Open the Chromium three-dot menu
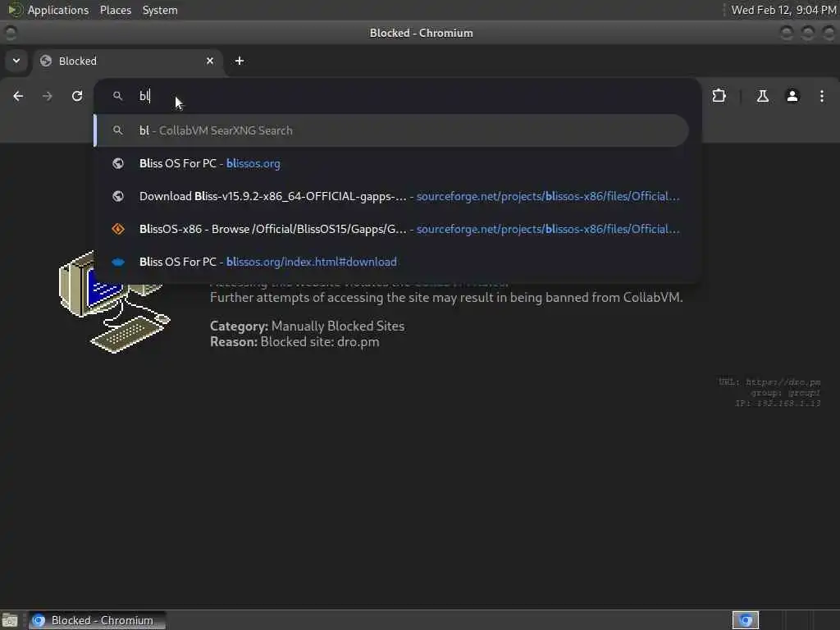Screen dimensions: 840x630 (x=822, y=96)
